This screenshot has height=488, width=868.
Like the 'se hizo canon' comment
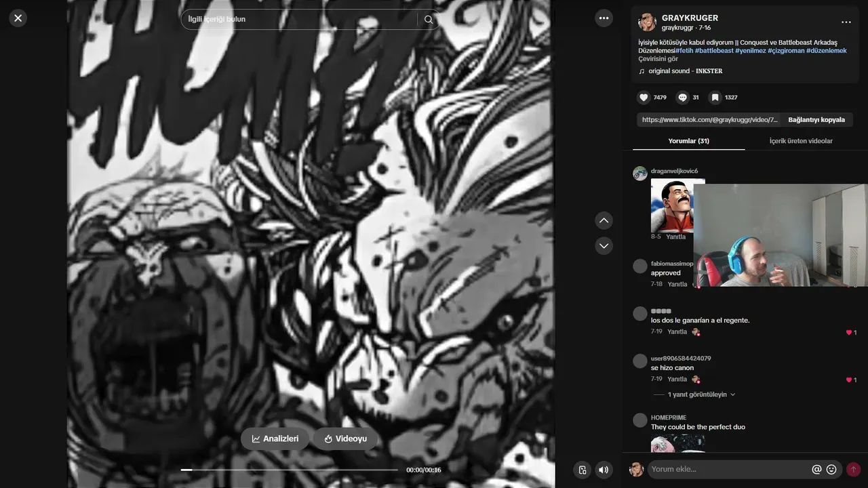click(x=848, y=380)
